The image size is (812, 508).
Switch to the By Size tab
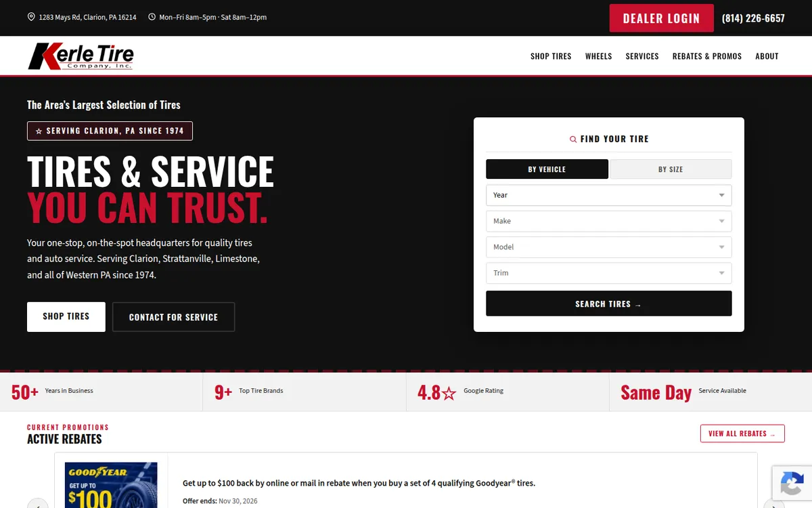click(x=671, y=169)
